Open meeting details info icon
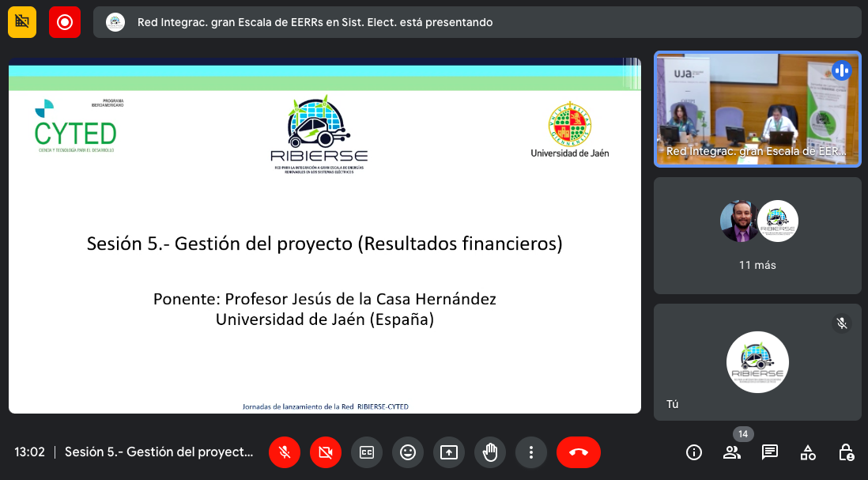868x480 pixels. [694, 452]
